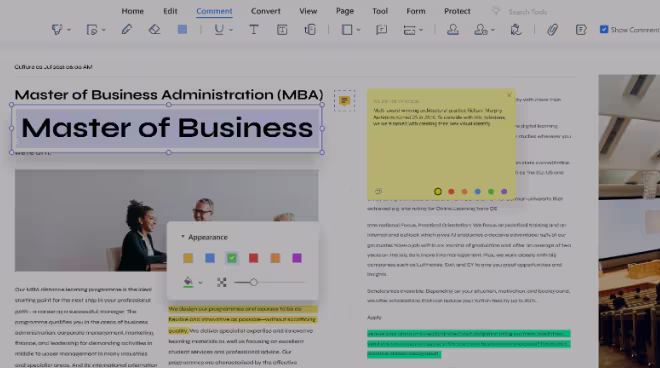This screenshot has width=660, height=368.
Task: Select the Eraser tool
Action: (154, 29)
